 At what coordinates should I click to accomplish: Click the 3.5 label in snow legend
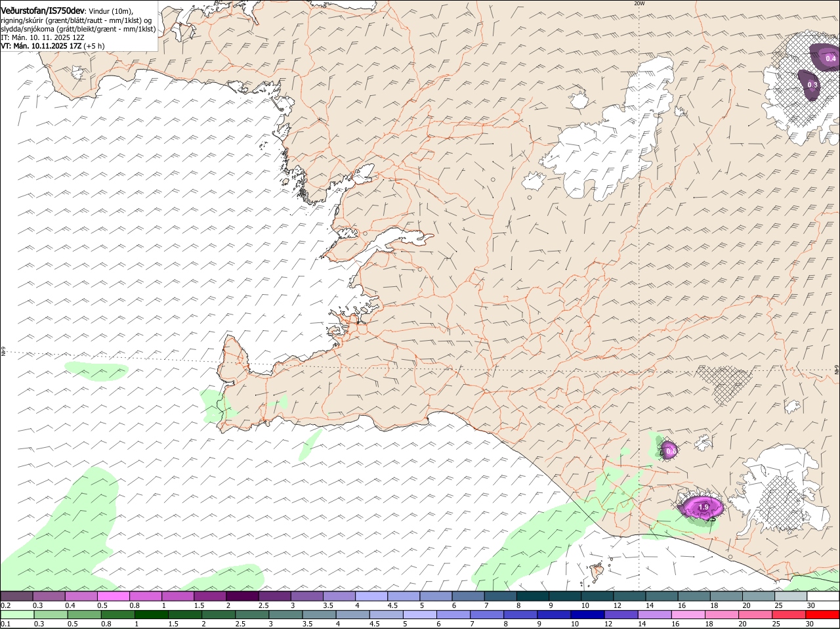329,605
